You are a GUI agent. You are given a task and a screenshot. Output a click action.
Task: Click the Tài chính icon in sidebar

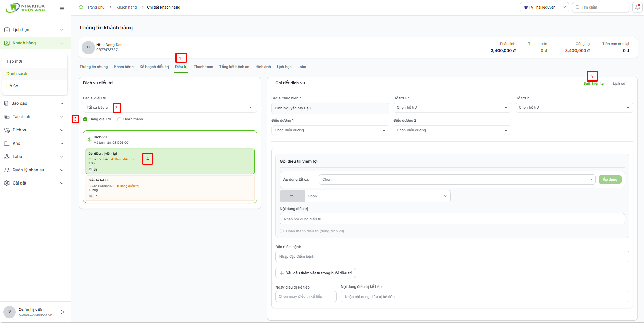[x=7, y=117]
